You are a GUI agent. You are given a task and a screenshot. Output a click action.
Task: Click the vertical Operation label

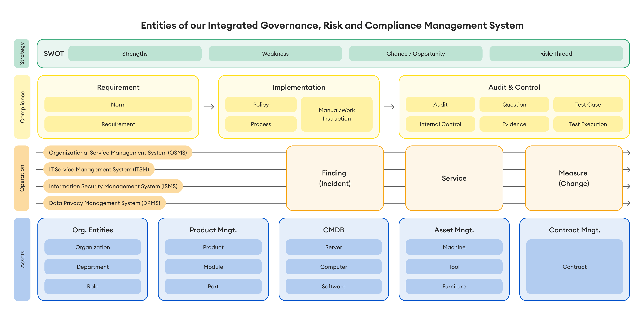pos(22,178)
